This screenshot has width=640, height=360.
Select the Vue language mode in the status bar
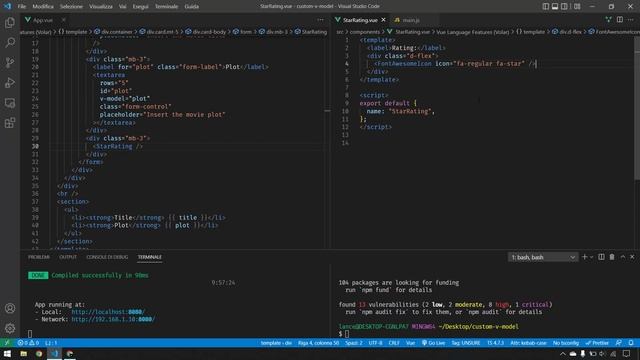[x=410, y=343]
